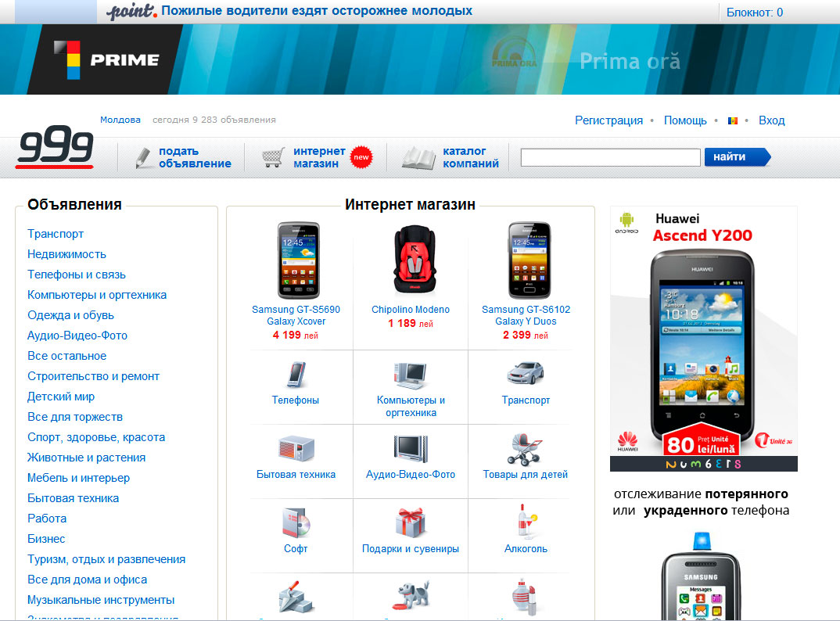Image resolution: width=840 pixels, height=621 pixels.
Task: Open the Мебель и интерьер category
Action: (x=79, y=479)
